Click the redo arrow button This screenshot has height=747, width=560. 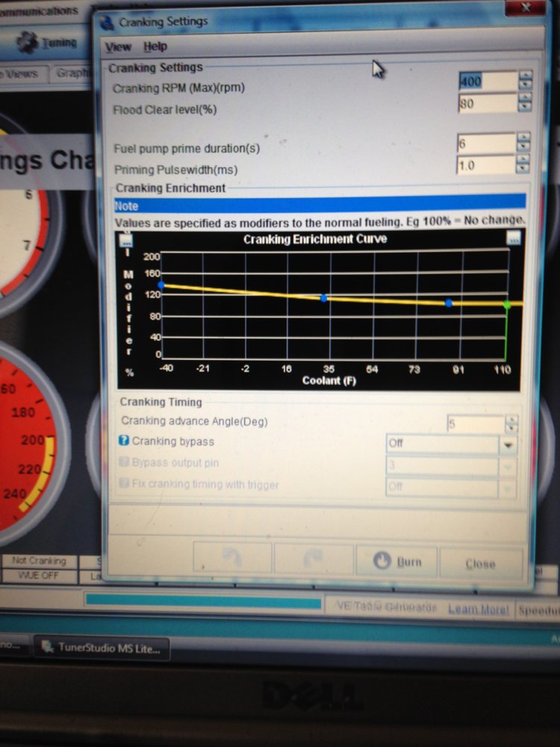(314, 560)
